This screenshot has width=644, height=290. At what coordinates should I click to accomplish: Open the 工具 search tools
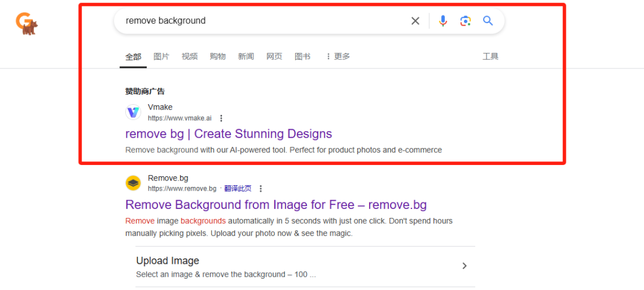coord(490,56)
